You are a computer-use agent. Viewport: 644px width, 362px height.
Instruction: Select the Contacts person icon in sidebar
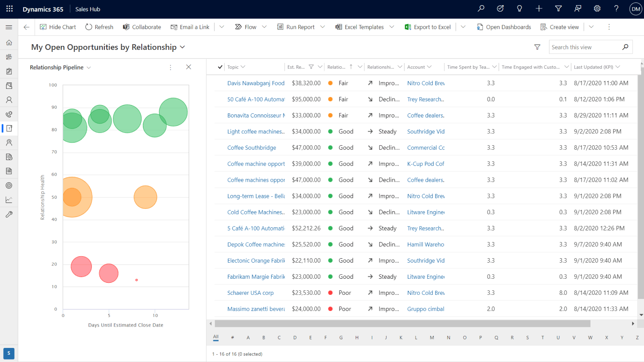point(9,100)
